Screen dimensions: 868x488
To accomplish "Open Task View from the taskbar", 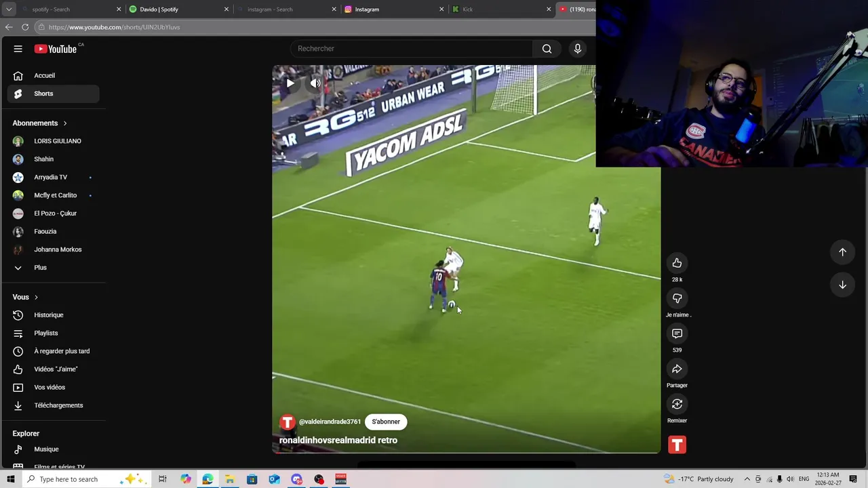I will coord(163,479).
